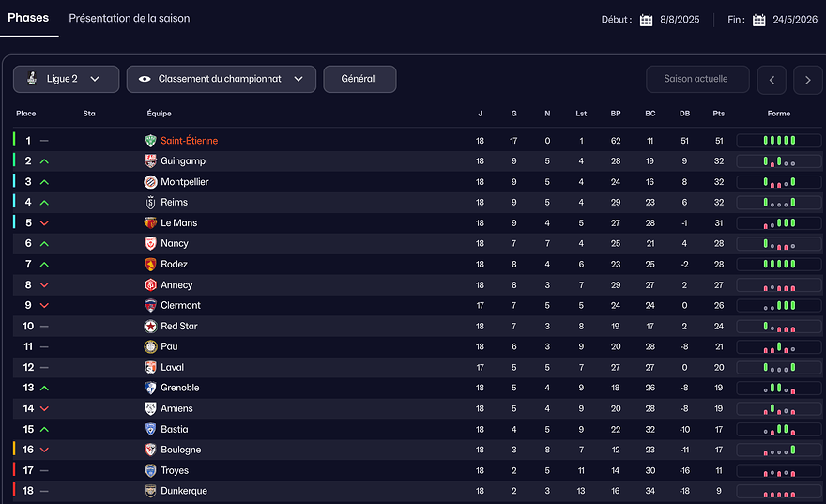Go to the previous season arrow
Image resolution: width=826 pixels, height=504 pixels.
click(772, 80)
